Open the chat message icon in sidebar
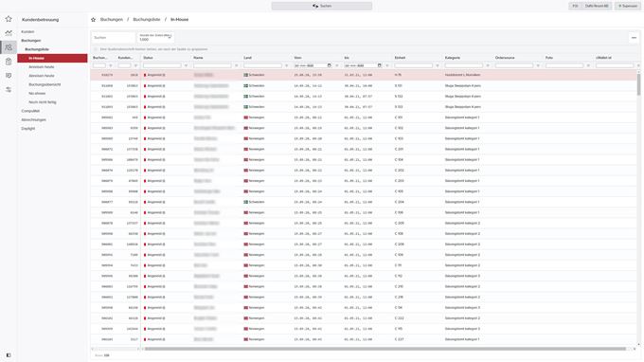 (x=9, y=76)
